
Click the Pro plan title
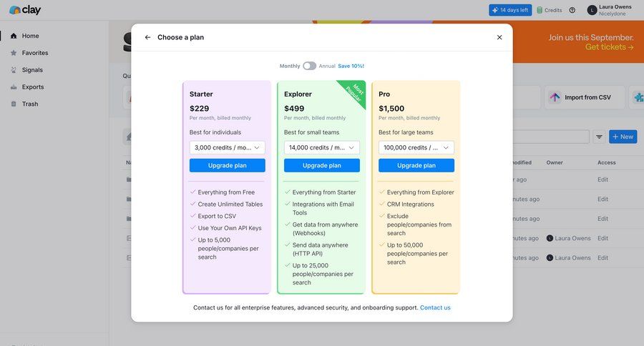[x=384, y=94]
